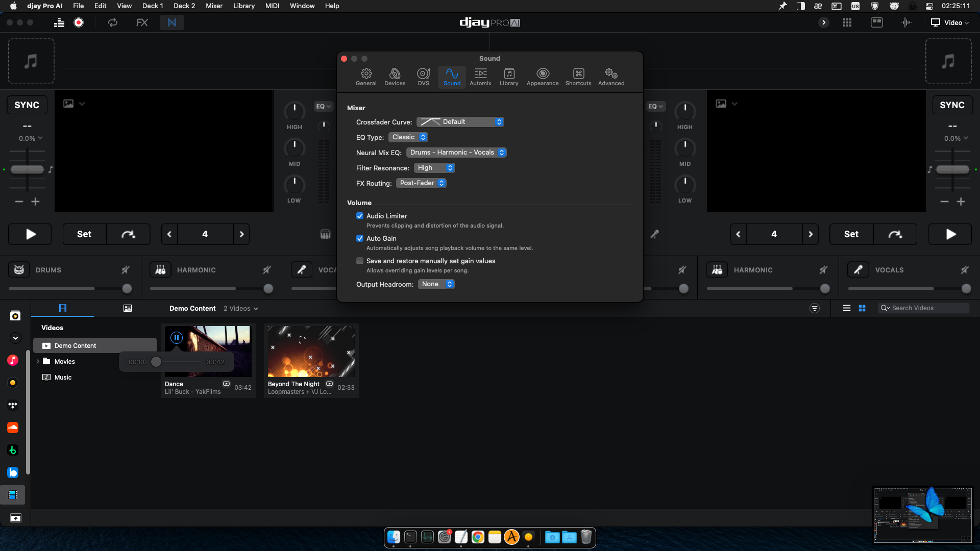
Task: Open Automix preferences tab
Action: (x=480, y=77)
